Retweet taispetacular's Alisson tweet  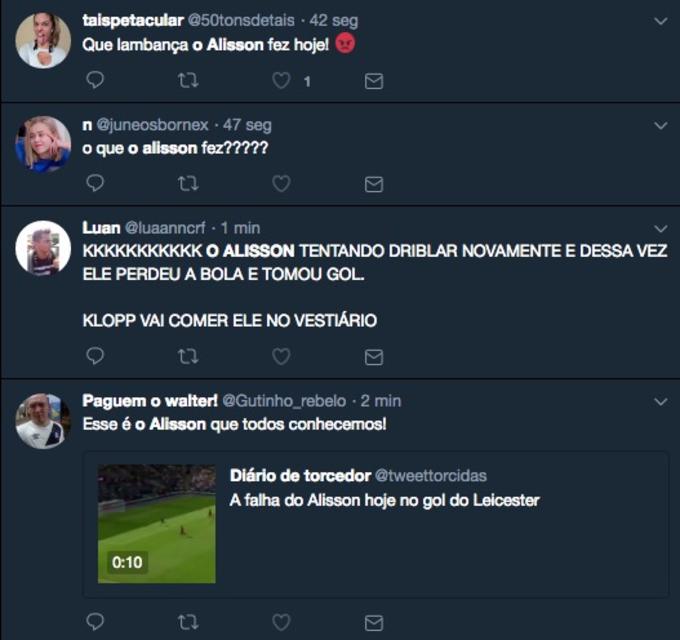(x=188, y=80)
